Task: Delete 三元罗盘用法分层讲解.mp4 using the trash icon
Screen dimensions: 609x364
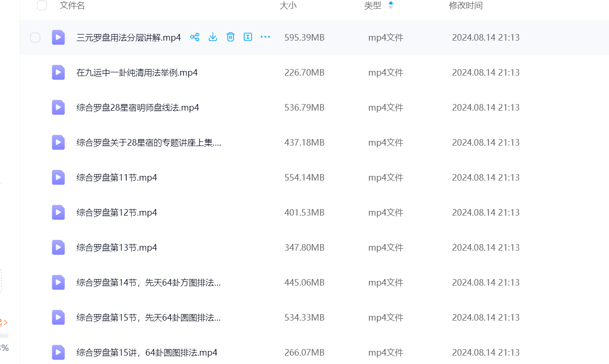Action: [230, 37]
